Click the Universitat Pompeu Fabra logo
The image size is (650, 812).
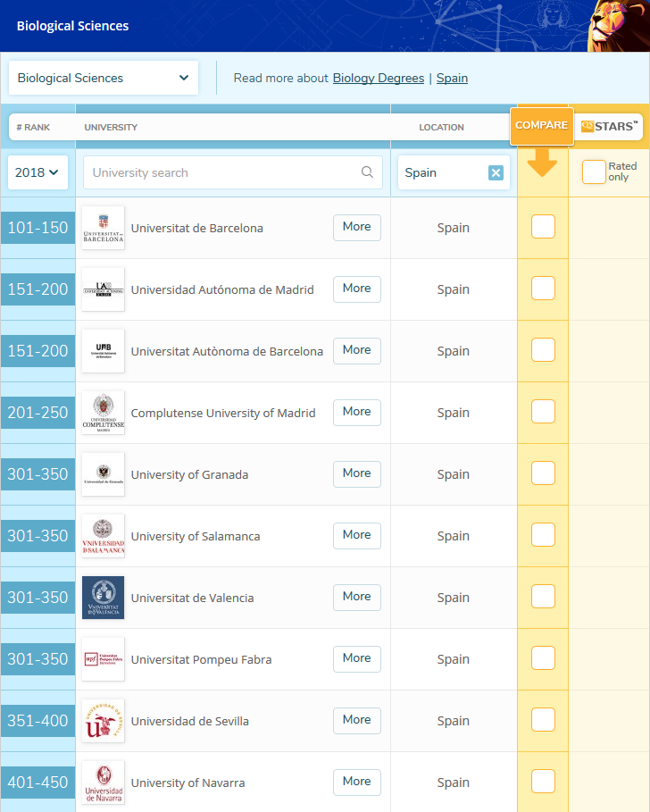tap(103, 659)
